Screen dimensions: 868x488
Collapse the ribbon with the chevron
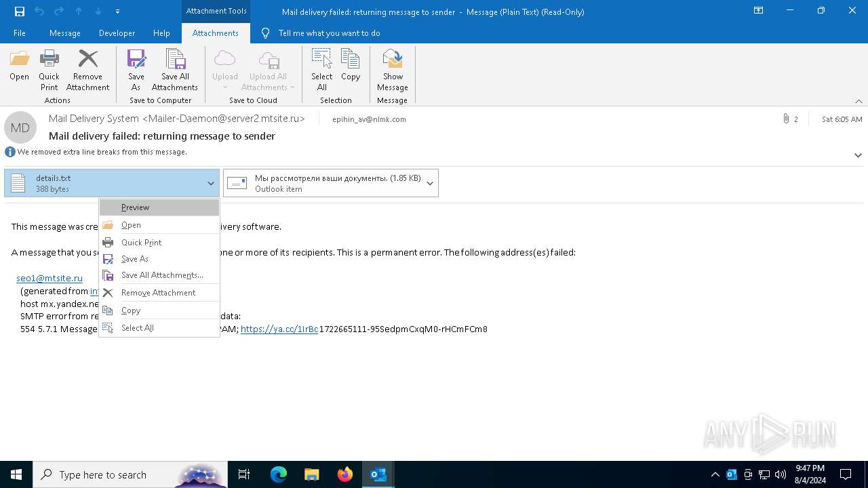click(x=859, y=101)
